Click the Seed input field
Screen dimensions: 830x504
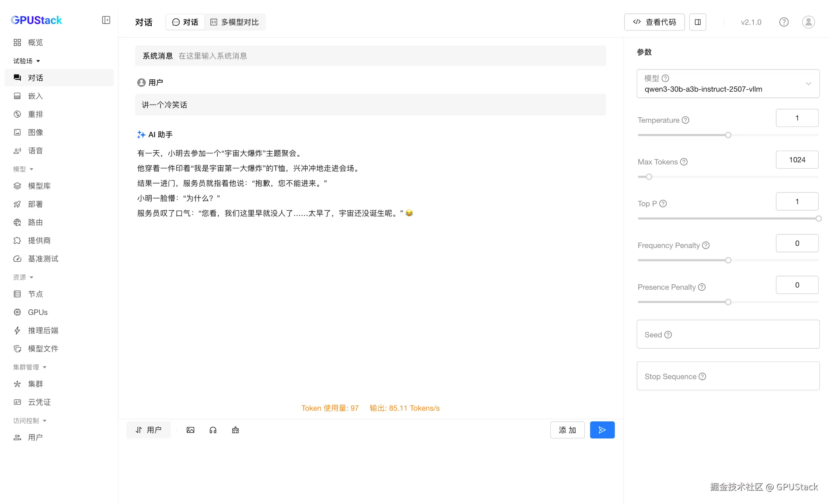pyautogui.click(x=728, y=335)
